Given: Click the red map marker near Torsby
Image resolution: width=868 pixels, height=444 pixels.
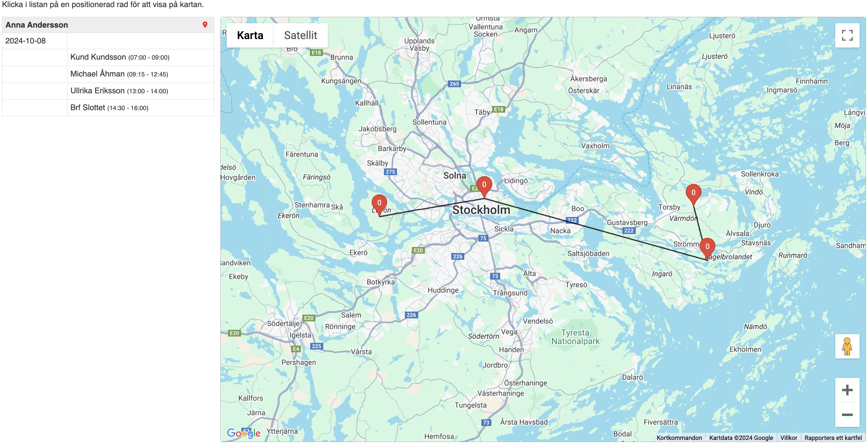Looking at the screenshot, I should pos(693,195).
